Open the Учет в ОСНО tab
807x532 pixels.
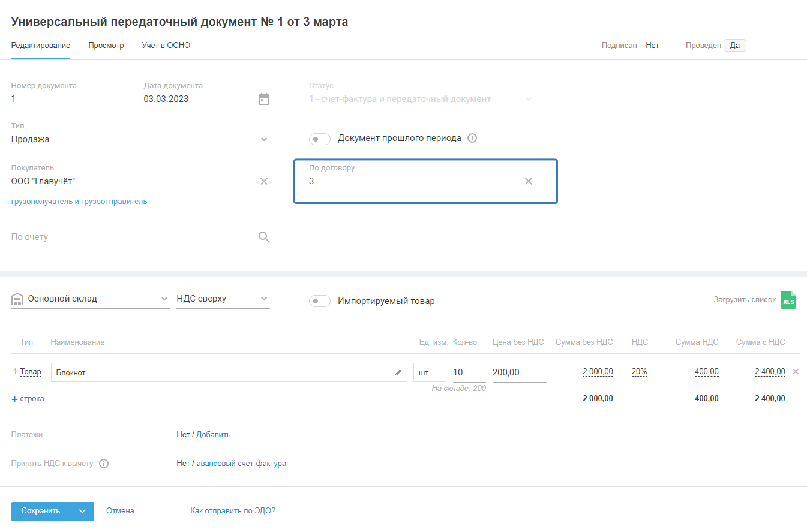pos(166,46)
